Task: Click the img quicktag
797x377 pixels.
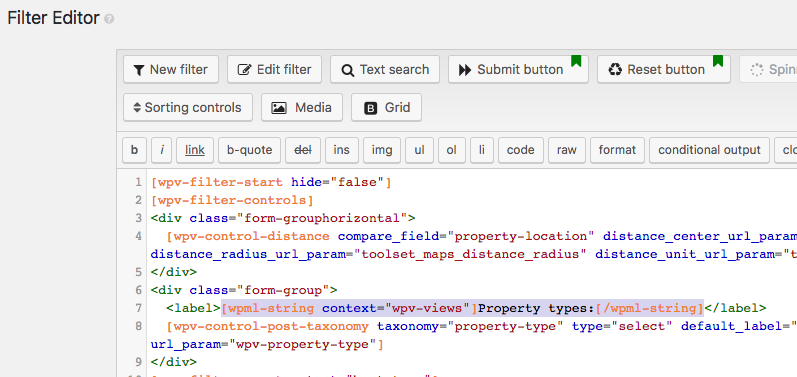Action: pyautogui.click(x=382, y=150)
